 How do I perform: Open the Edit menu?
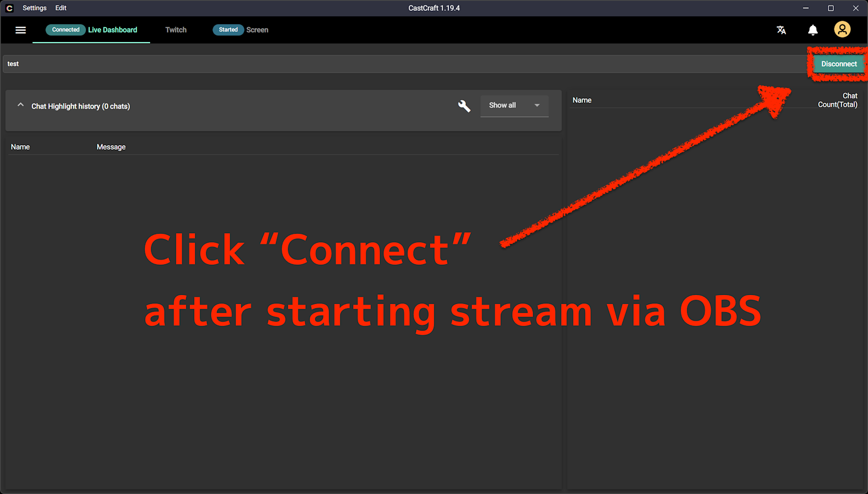61,8
